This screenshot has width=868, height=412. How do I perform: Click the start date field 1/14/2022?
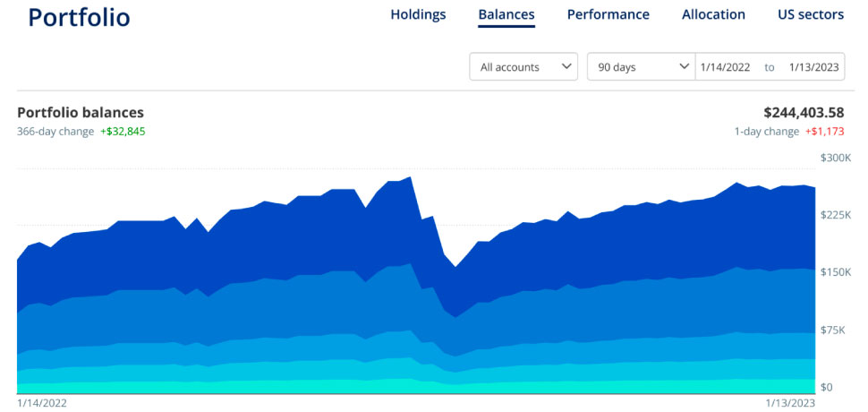coord(727,67)
